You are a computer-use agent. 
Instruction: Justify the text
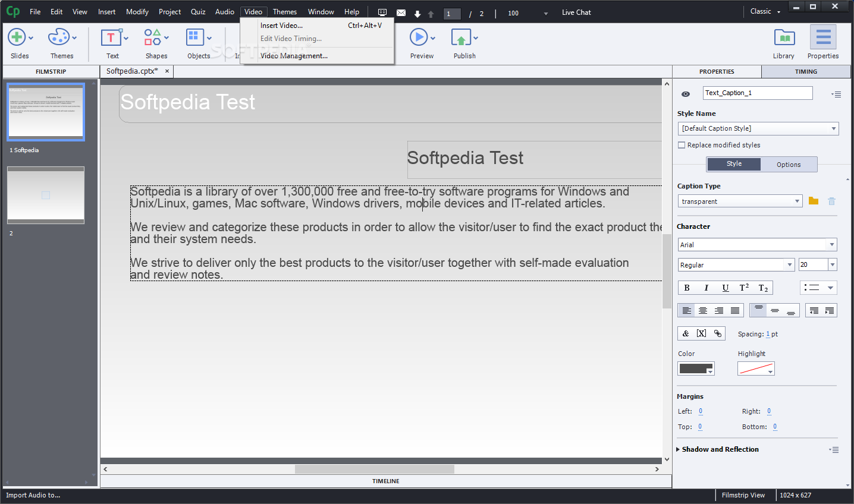735,310
